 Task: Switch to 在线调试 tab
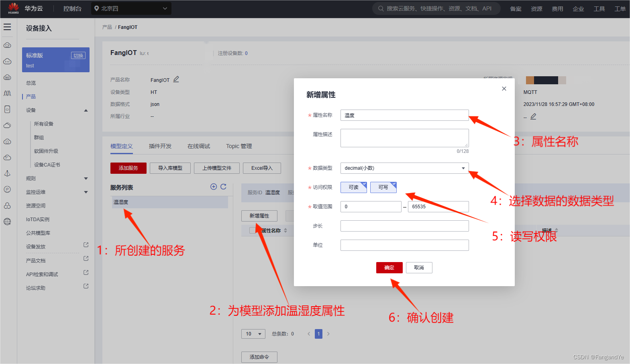(199, 146)
